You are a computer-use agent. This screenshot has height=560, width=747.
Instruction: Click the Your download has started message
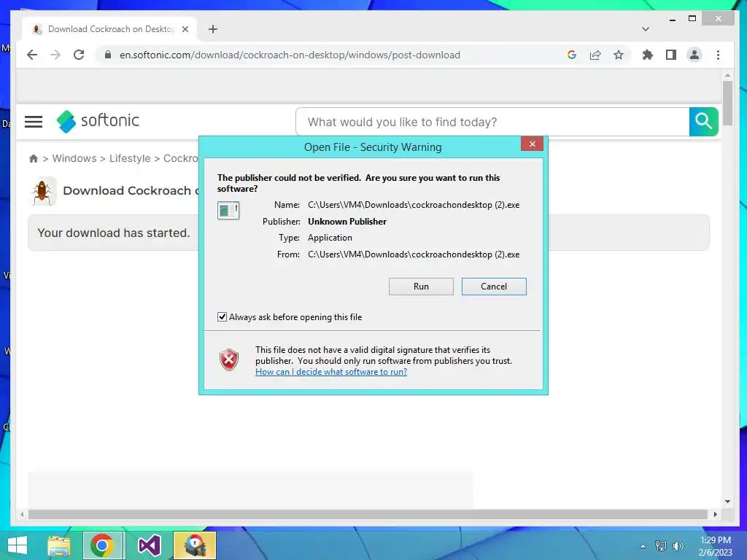click(114, 233)
